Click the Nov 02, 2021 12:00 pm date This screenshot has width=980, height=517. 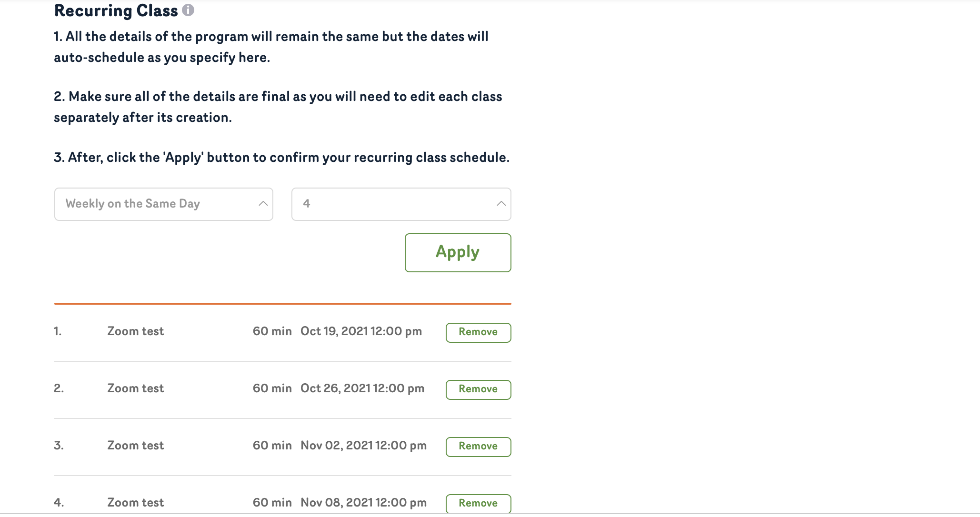[x=363, y=446]
